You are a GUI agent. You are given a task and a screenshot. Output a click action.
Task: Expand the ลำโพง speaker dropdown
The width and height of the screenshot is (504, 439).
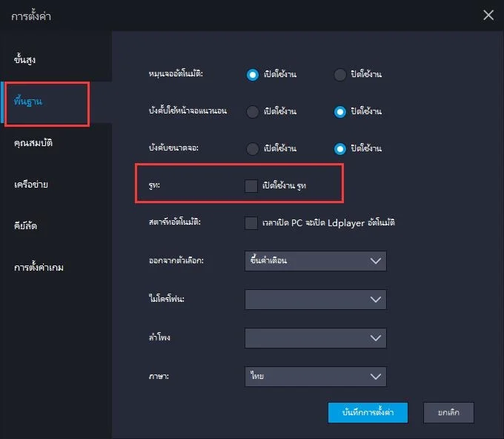coord(315,338)
